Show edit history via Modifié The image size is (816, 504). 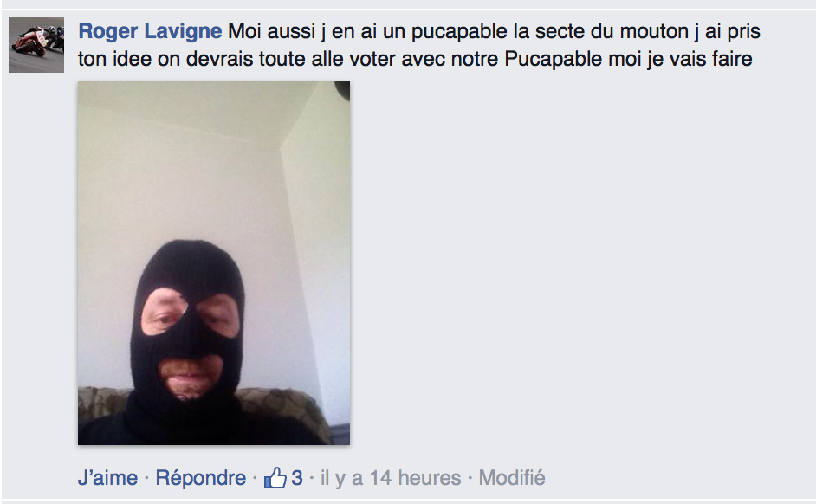coord(512,477)
